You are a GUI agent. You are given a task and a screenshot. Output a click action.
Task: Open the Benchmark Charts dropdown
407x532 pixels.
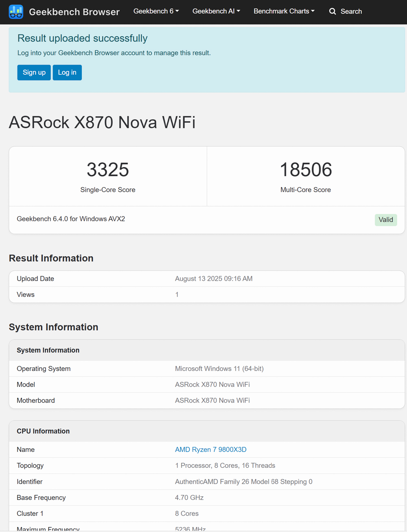284,11
